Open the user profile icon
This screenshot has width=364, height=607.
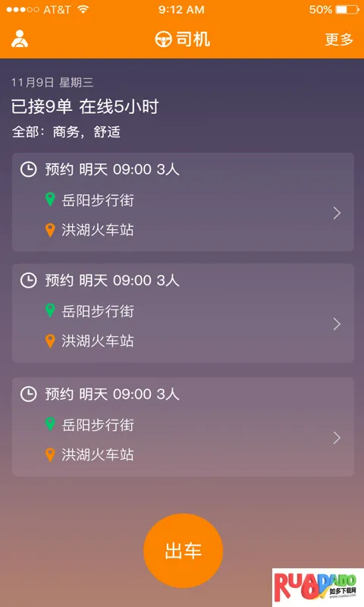click(20, 39)
